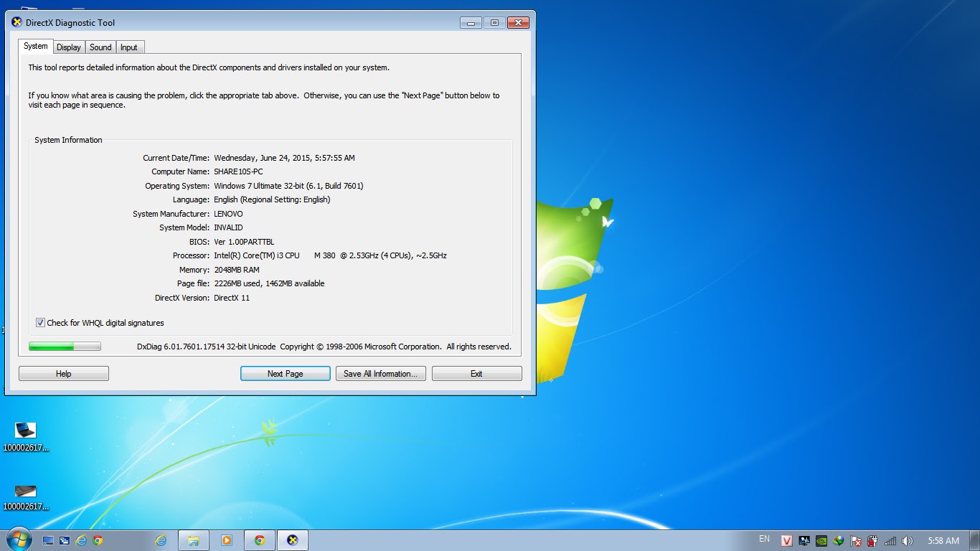980x551 pixels.
Task: Click the DirectX 11 version value
Action: tap(232, 298)
